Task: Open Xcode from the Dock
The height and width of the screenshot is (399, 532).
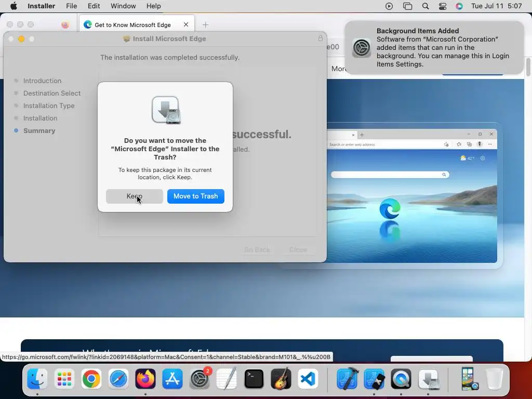Action: [x=347, y=379]
